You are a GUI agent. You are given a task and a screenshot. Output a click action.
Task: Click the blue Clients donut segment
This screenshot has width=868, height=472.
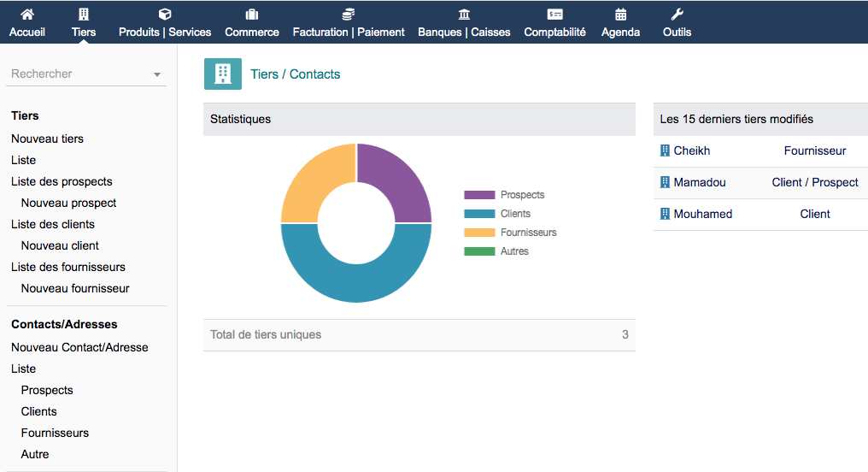pos(356,282)
